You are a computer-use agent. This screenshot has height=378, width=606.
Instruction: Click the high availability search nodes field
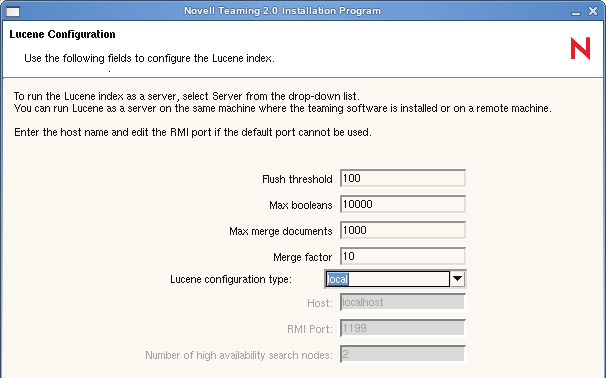tap(403, 354)
